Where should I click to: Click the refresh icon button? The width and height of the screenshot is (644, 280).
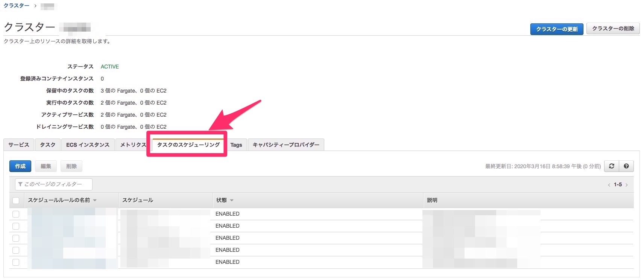coord(611,166)
